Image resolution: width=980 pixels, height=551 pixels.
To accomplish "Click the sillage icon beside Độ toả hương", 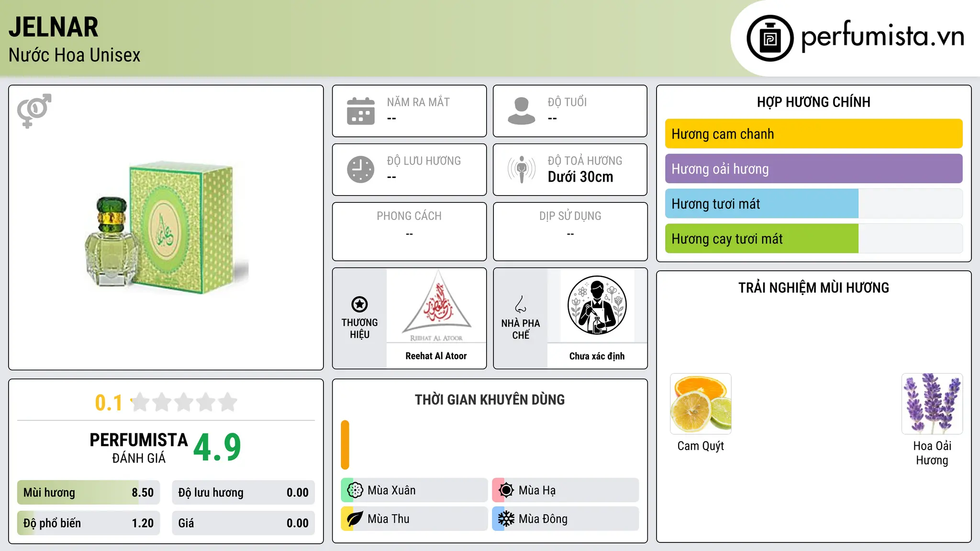I will pyautogui.click(x=522, y=169).
